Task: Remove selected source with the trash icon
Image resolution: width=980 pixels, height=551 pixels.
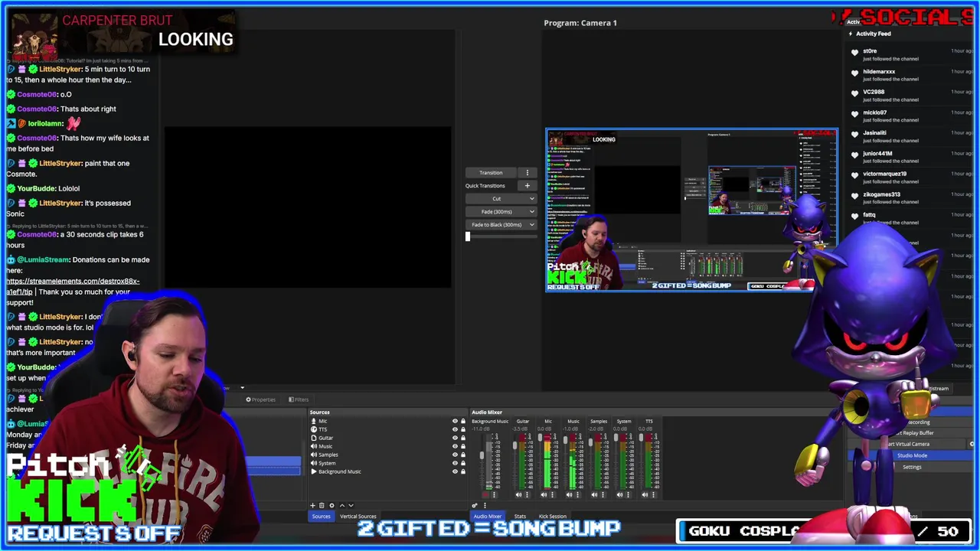Action: (x=322, y=505)
